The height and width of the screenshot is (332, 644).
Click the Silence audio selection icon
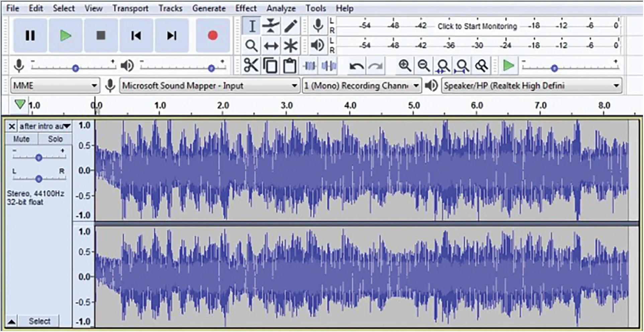click(329, 66)
